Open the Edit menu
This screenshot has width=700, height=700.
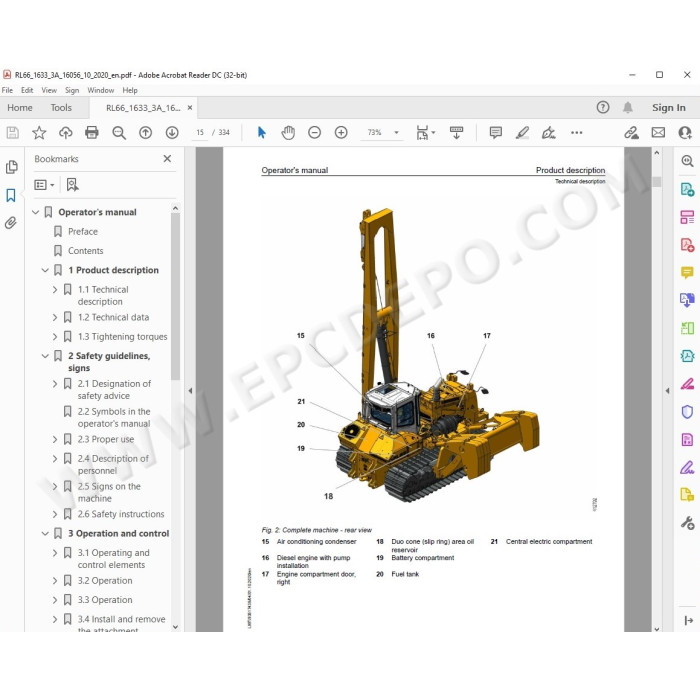(27, 90)
